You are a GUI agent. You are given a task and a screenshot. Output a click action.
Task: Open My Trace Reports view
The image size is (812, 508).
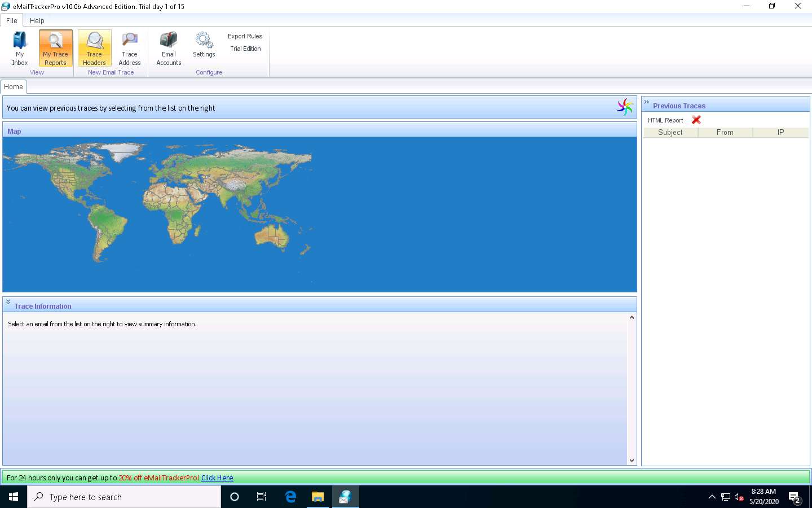point(55,49)
